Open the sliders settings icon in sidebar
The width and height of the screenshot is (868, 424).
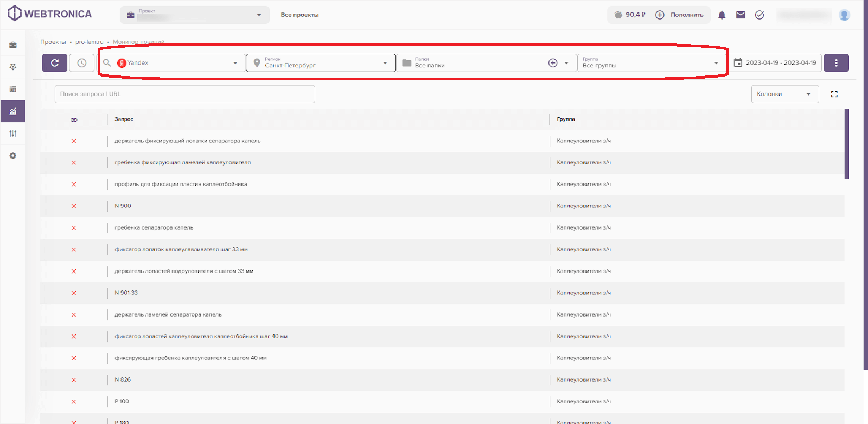tap(13, 134)
